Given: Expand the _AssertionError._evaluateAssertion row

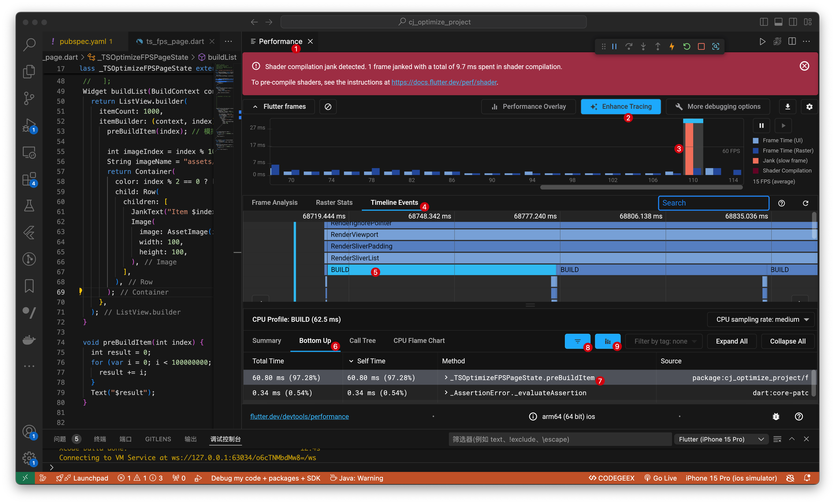Looking at the screenshot, I should click(446, 393).
